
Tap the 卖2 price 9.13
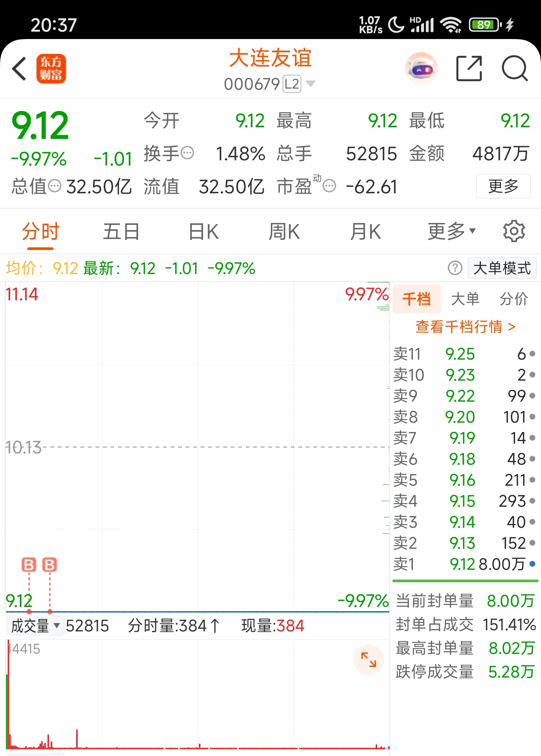click(462, 543)
